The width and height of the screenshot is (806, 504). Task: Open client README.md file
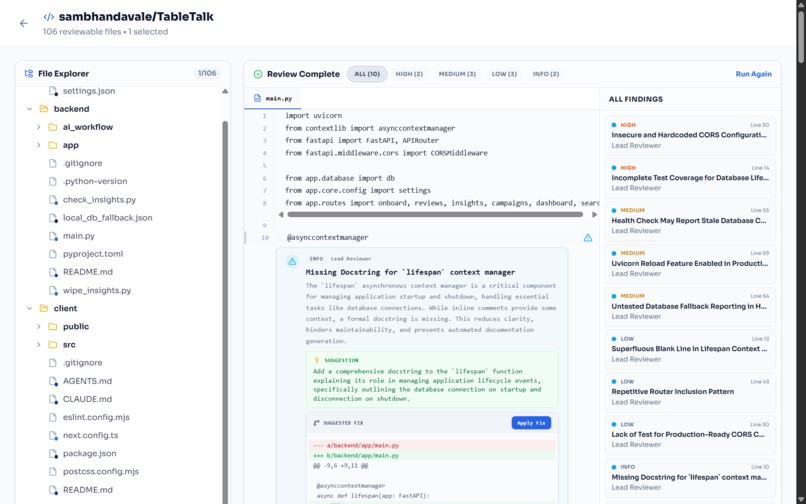[x=87, y=490]
